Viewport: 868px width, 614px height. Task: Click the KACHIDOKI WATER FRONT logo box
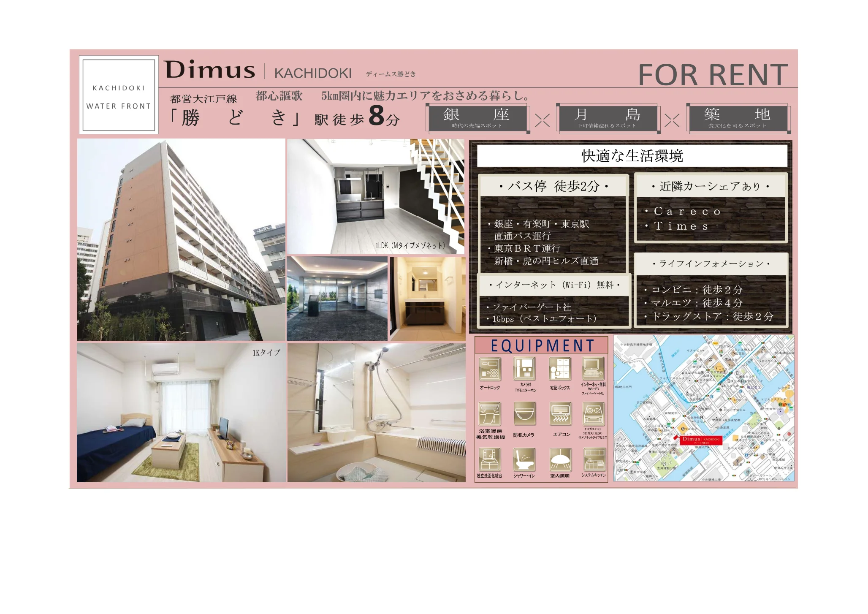[119, 95]
